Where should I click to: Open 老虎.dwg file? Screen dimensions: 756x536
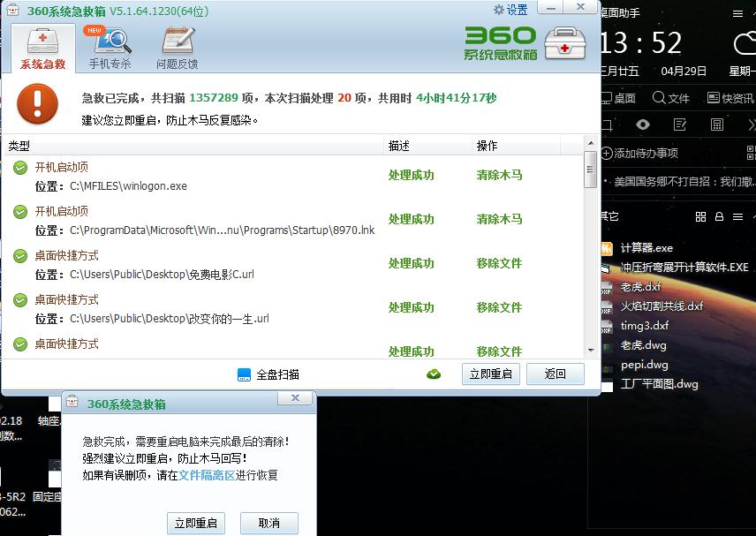(643, 345)
